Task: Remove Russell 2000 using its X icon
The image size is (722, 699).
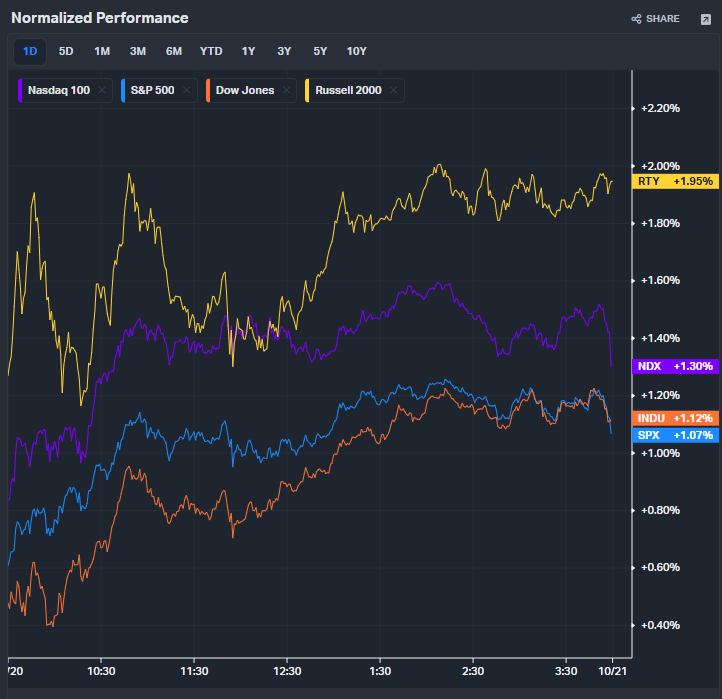Action: [x=394, y=91]
